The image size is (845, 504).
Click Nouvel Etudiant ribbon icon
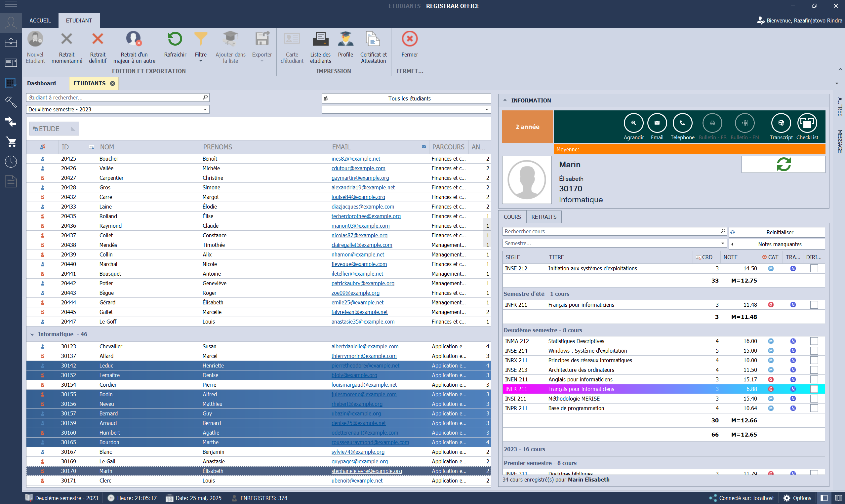pyautogui.click(x=35, y=39)
